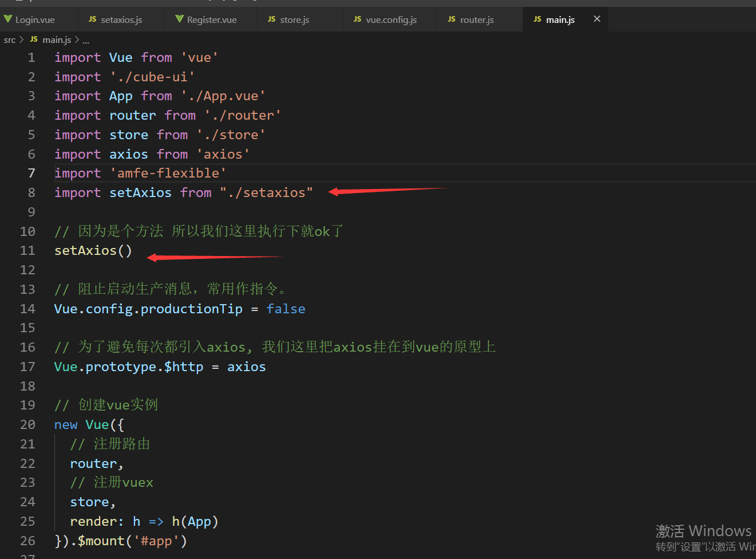Click the './store' import path
Image resolution: width=756 pixels, height=559 pixels.
pyautogui.click(x=231, y=135)
